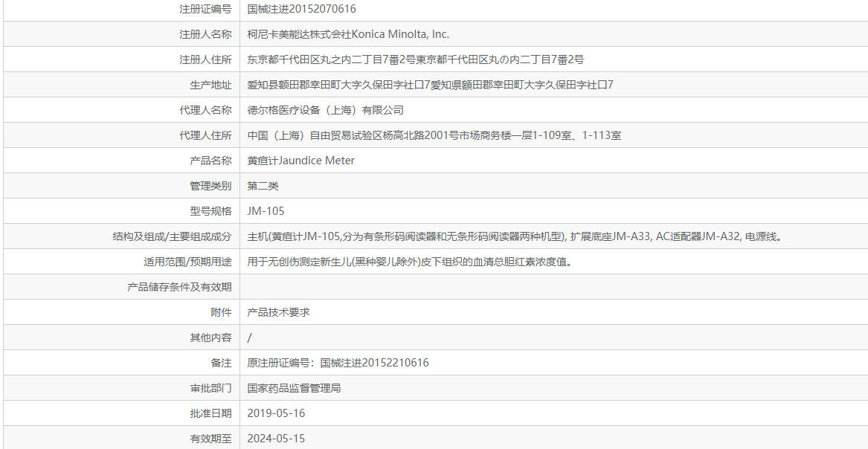Select the registrant address in 东京都千代田区

coord(416,59)
